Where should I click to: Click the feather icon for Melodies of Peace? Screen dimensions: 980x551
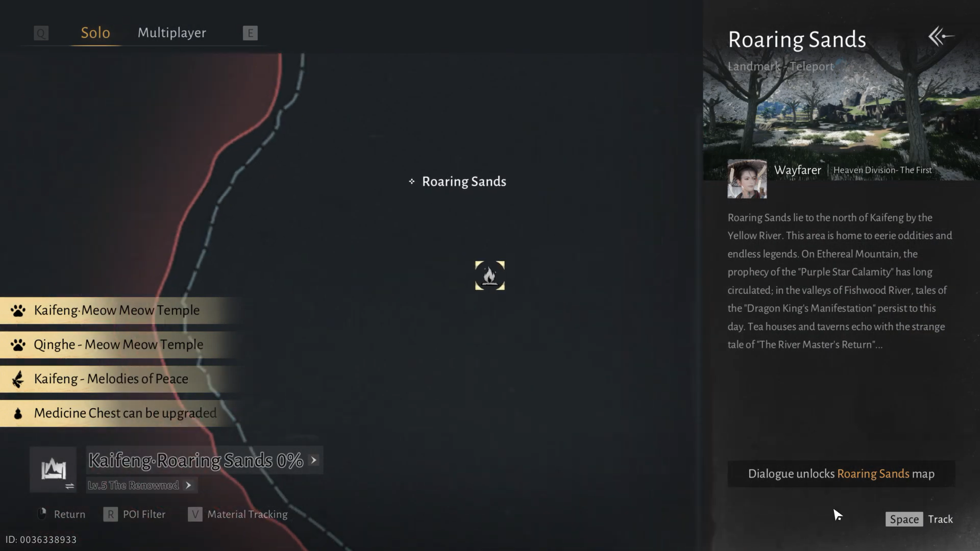pyautogui.click(x=18, y=379)
